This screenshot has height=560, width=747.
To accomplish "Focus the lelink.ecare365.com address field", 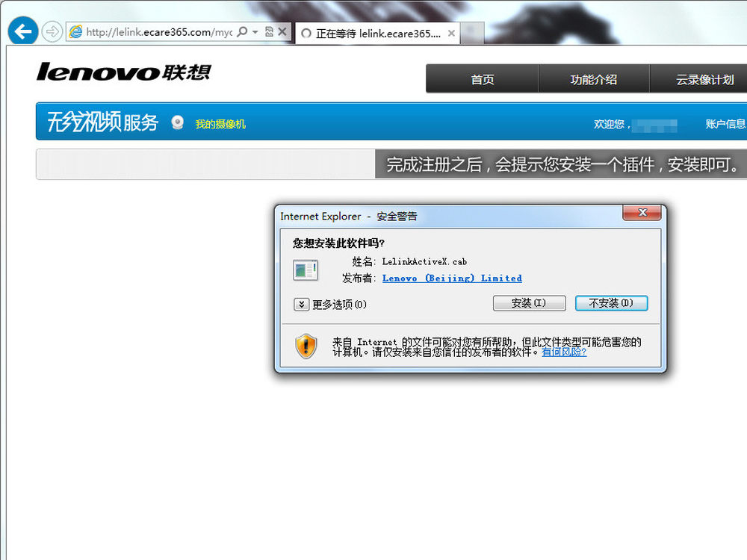I will [x=159, y=32].
